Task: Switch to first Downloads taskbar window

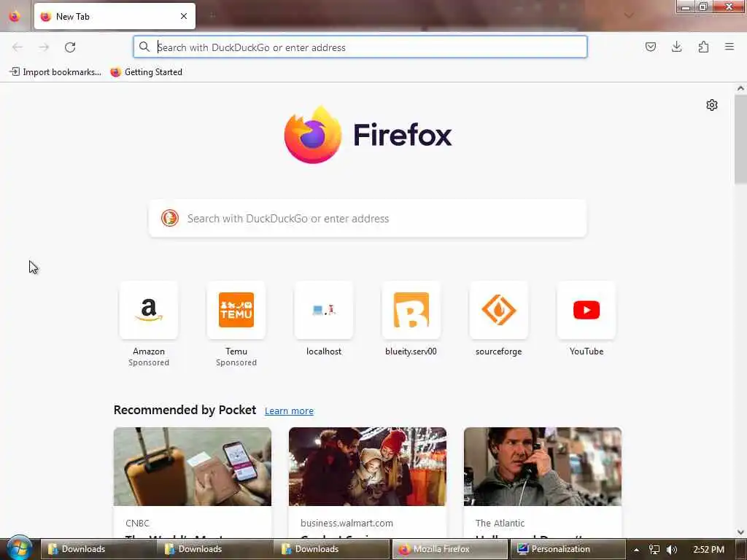Action: 97,549
